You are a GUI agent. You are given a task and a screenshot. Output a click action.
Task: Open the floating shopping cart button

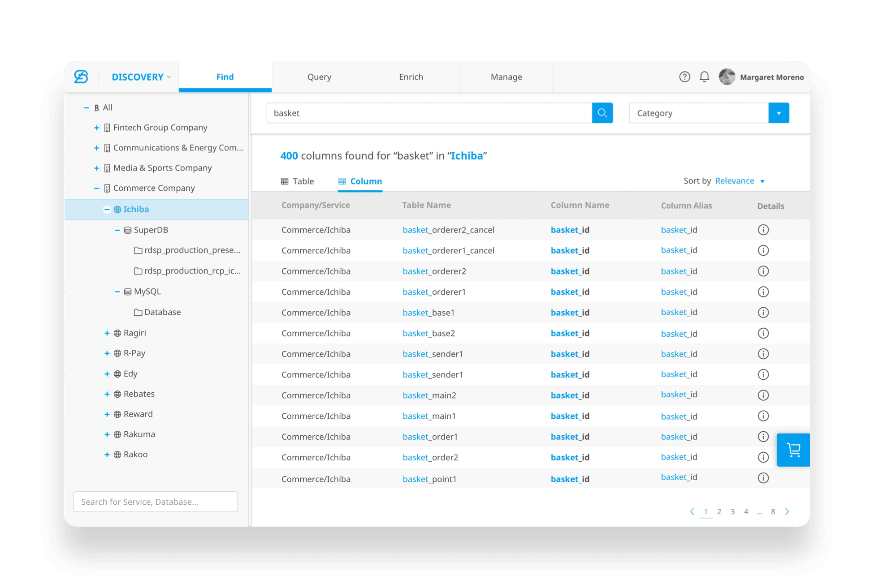pos(793,450)
